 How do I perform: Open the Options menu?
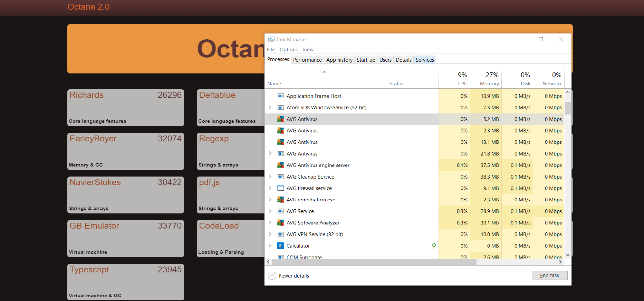[289, 50]
